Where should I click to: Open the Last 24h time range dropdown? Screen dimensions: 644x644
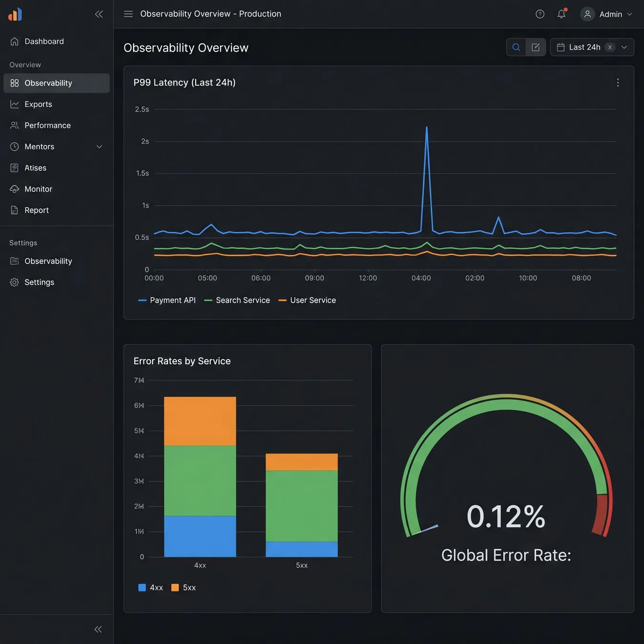[x=624, y=47]
